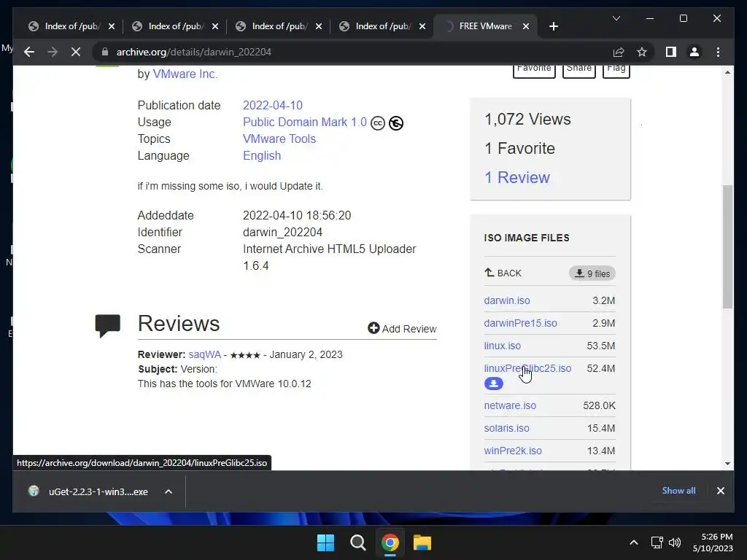Open the uGet download options chevron

pyautogui.click(x=169, y=491)
